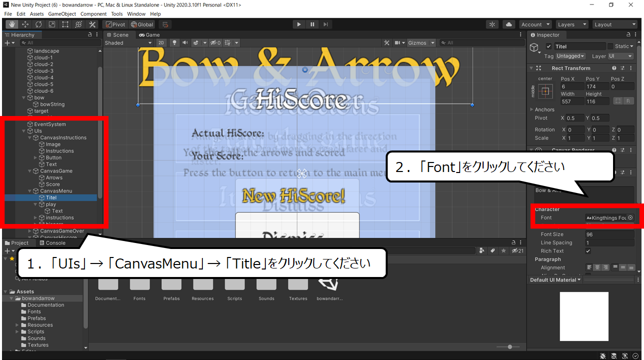Click the Font Size input field

[610, 234]
